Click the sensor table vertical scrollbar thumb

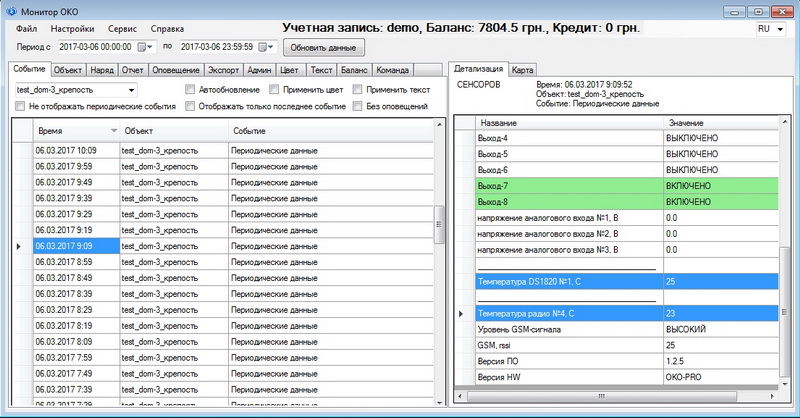(x=785, y=311)
